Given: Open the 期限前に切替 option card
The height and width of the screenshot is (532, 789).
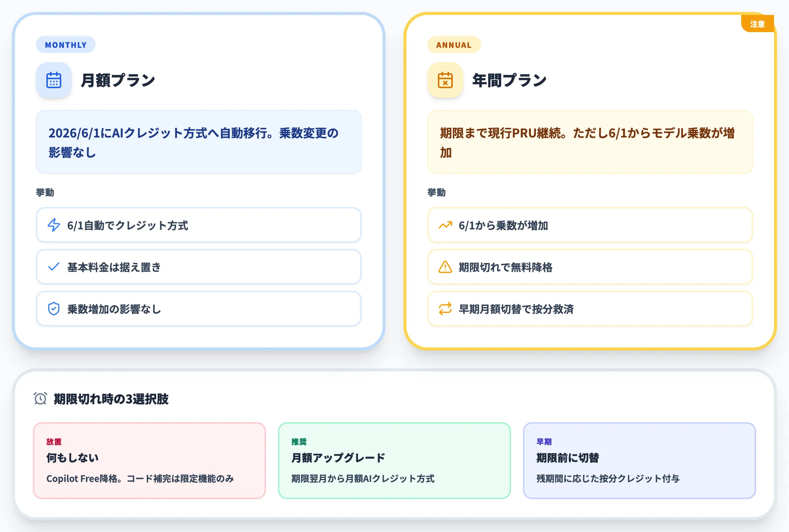Looking at the screenshot, I should [640, 461].
